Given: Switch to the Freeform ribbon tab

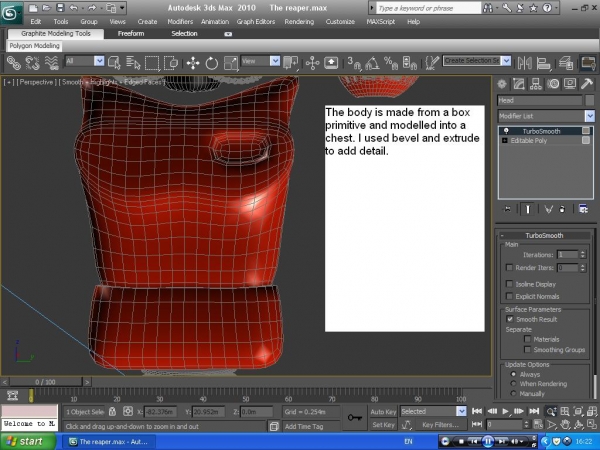Looking at the screenshot, I should [x=131, y=34].
